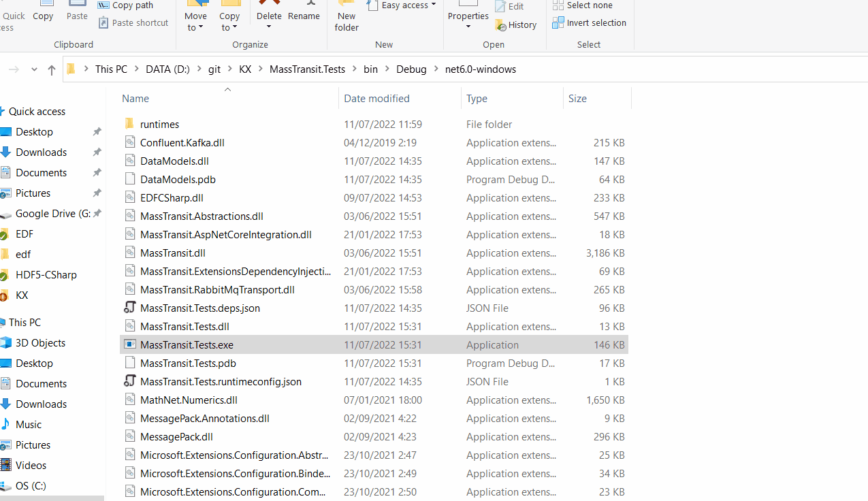
Task: Select Microsoft.Extensions.Configuration.Binde... file
Action: 236,474
